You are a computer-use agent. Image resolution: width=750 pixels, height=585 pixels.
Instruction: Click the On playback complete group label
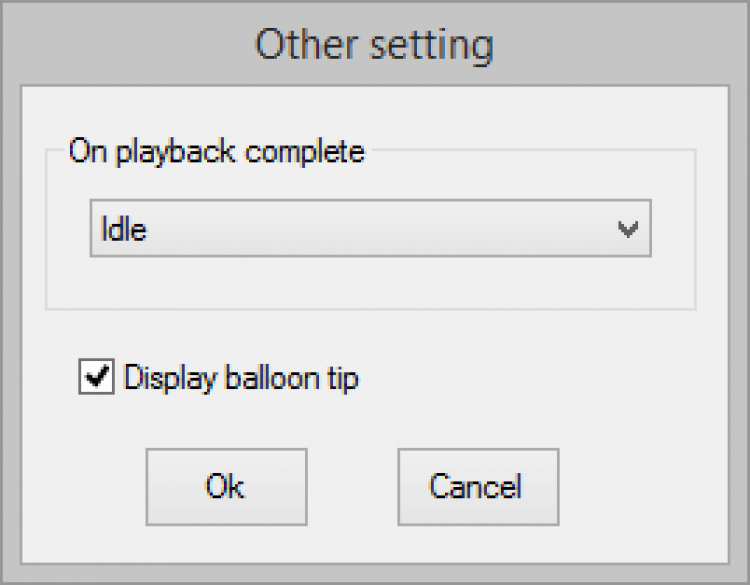(x=217, y=152)
